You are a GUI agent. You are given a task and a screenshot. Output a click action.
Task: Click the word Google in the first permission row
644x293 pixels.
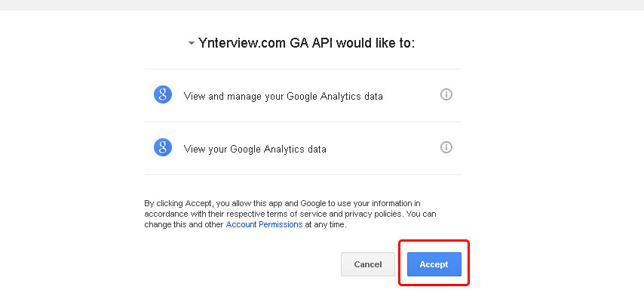click(x=301, y=97)
